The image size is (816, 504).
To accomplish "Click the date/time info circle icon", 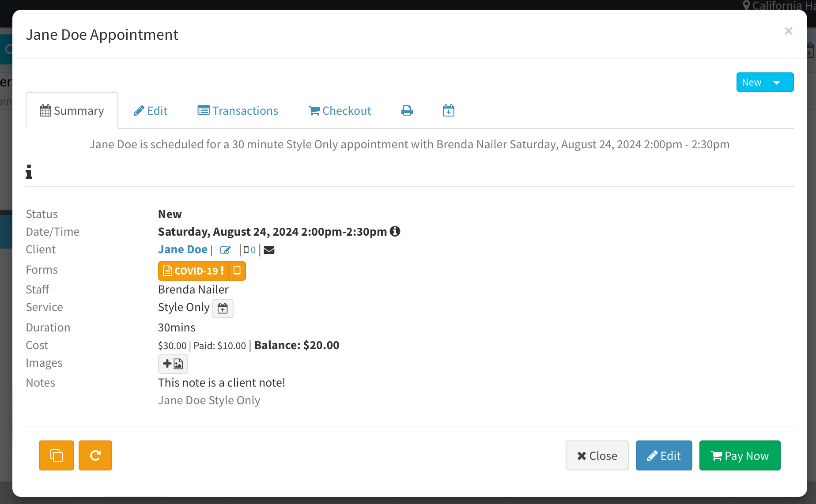I will click(395, 231).
